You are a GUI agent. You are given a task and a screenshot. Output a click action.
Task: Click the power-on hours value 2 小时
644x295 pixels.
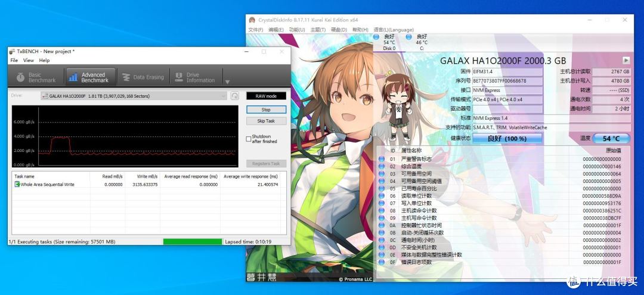(612, 109)
